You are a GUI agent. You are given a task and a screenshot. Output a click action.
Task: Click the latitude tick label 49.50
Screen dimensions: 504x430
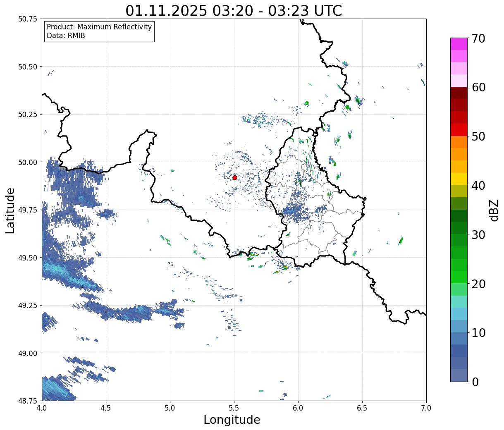point(28,258)
